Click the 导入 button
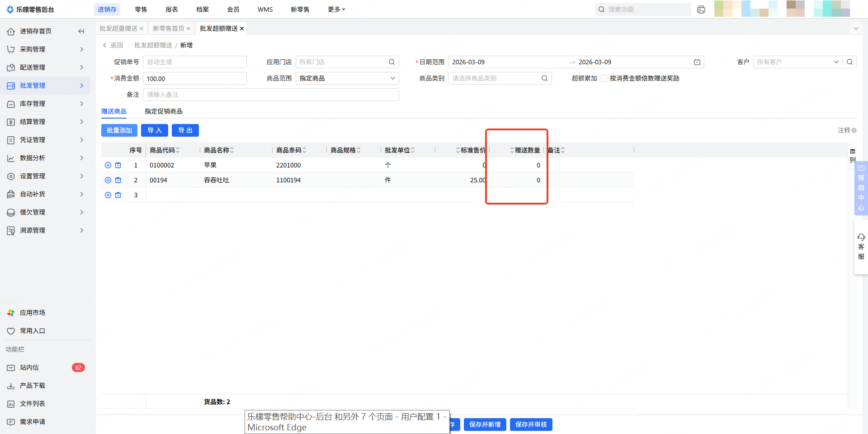The image size is (868, 434). coord(155,130)
